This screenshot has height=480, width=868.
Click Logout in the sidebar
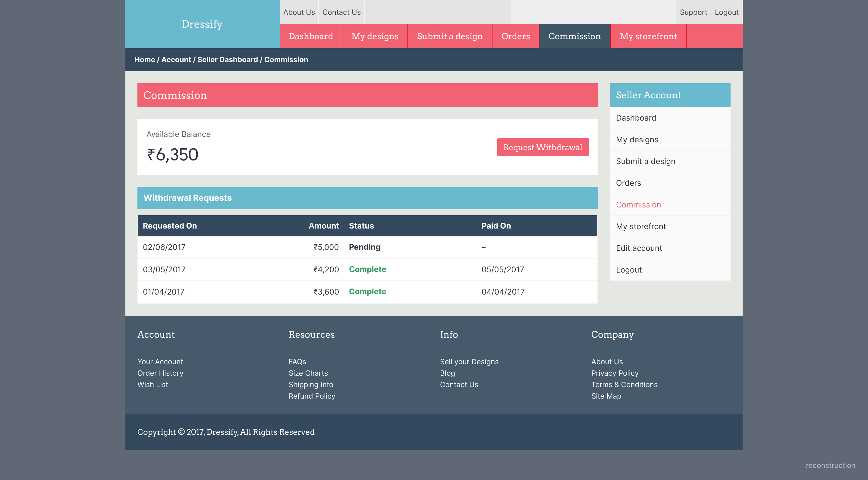(x=670, y=270)
